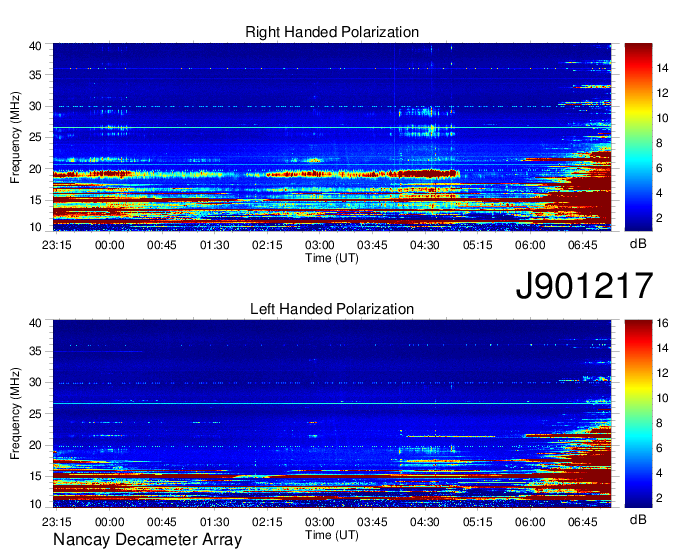Click 00:45 tick on right-handed plot time axis

[162, 245]
